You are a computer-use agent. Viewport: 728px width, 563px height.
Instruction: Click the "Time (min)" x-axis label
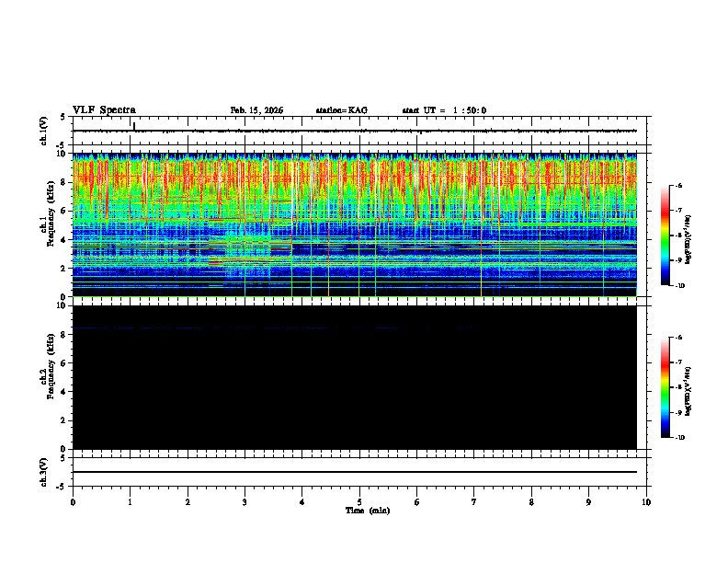tap(368, 511)
